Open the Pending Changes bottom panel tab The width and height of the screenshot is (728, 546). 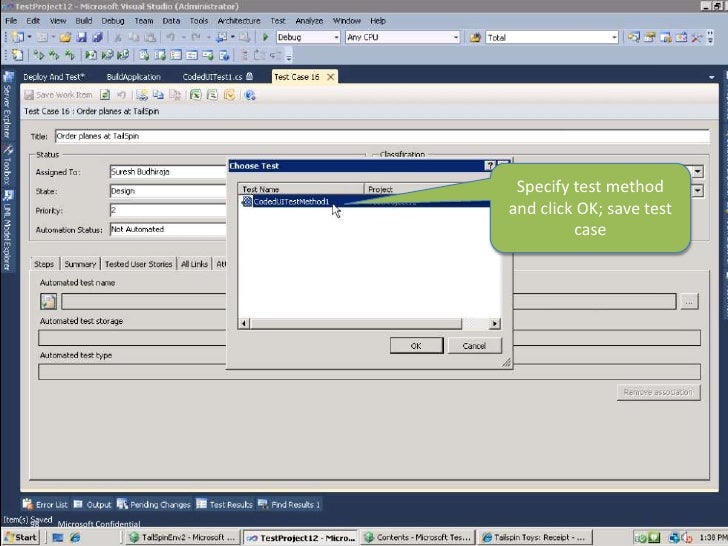click(154, 504)
